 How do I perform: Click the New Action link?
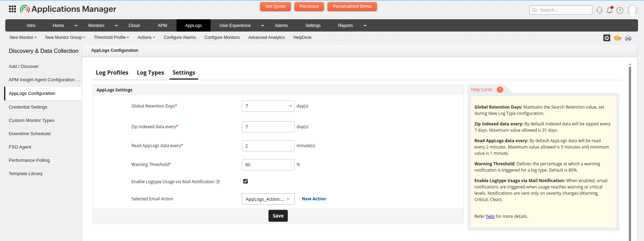(314, 199)
